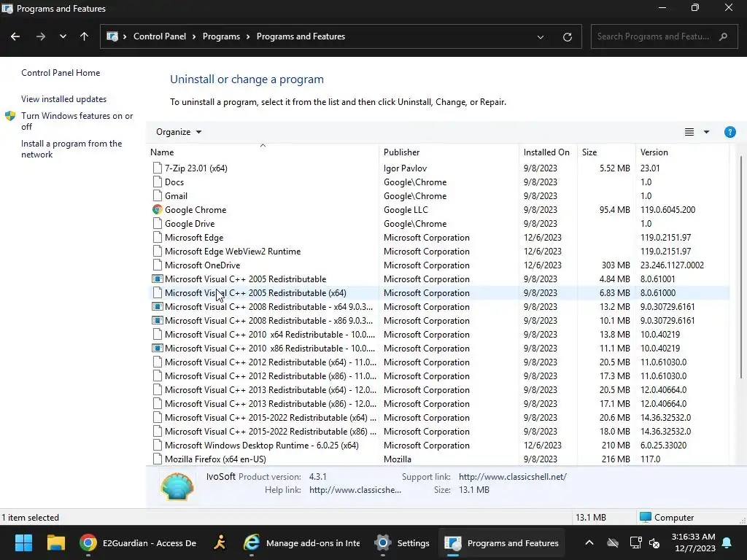Switch to the Settings taskbar window
Screen dimensions: 747x560
coord(403,542)
